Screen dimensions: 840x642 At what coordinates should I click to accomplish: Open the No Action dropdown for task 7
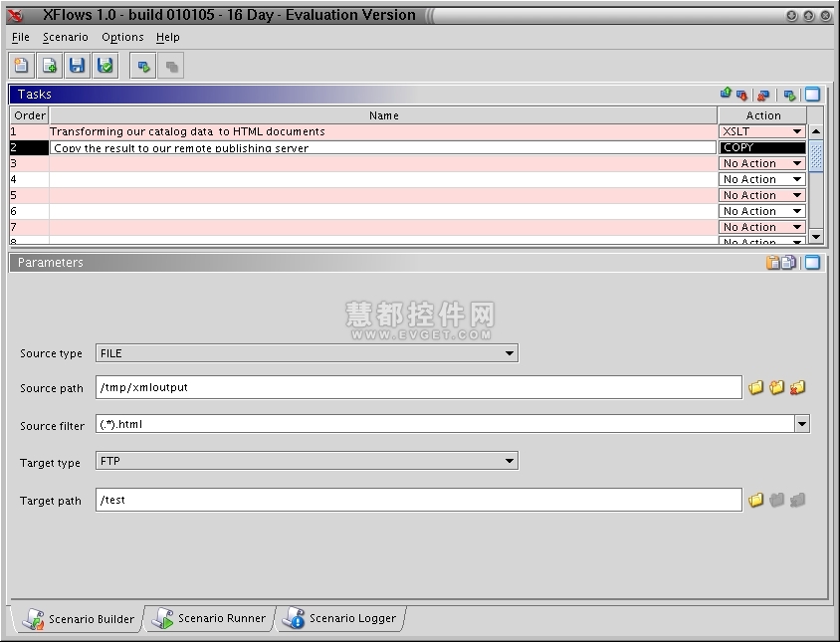coord(762,227)
